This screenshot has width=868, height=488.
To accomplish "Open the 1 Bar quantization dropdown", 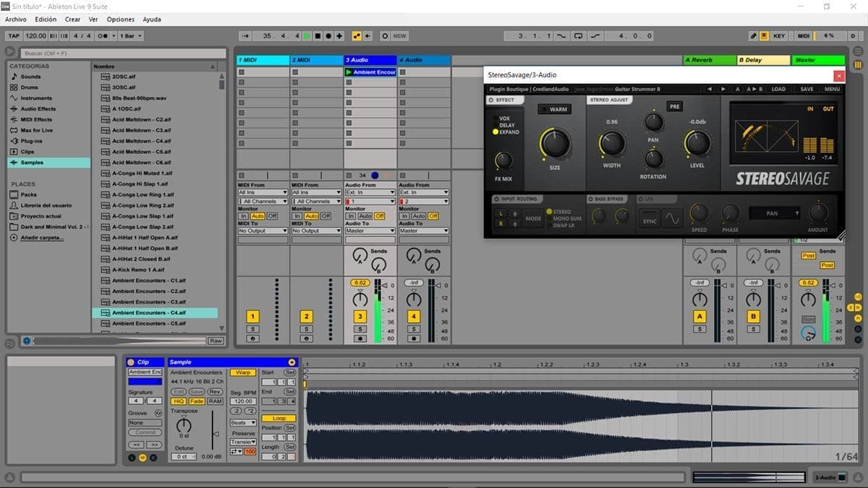I will click(130, 35).
